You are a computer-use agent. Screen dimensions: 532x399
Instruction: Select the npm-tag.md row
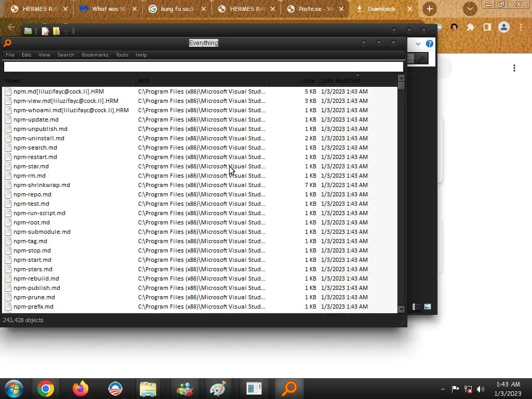199,241
